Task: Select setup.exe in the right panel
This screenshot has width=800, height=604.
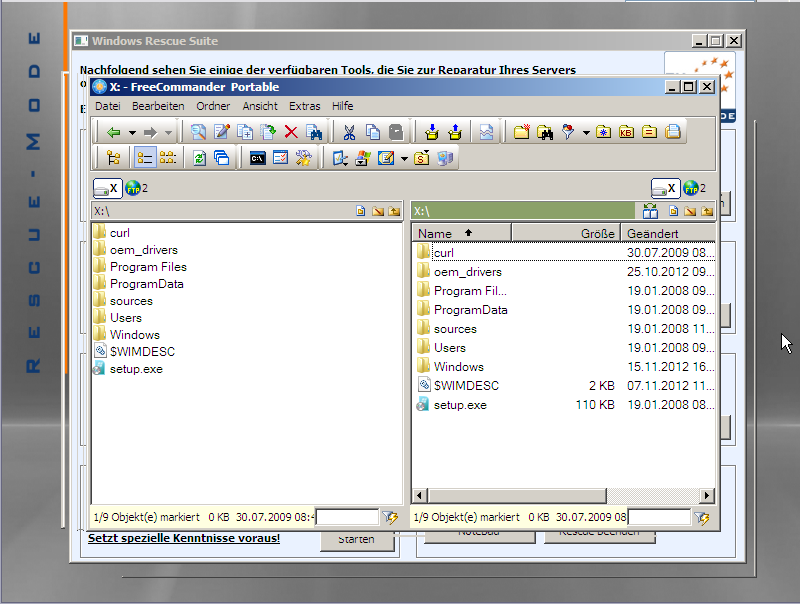Action: click(x=460, y=405)
